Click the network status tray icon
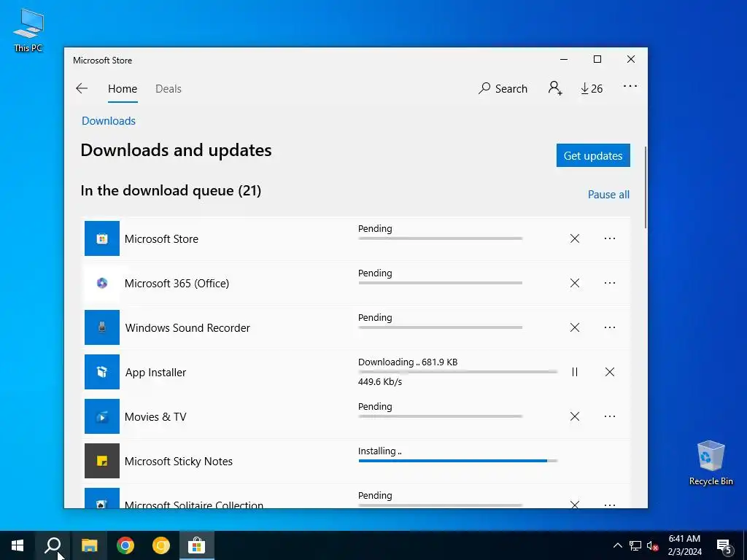Viewport: 747px width, 560px height. click(x=635, y=545)
